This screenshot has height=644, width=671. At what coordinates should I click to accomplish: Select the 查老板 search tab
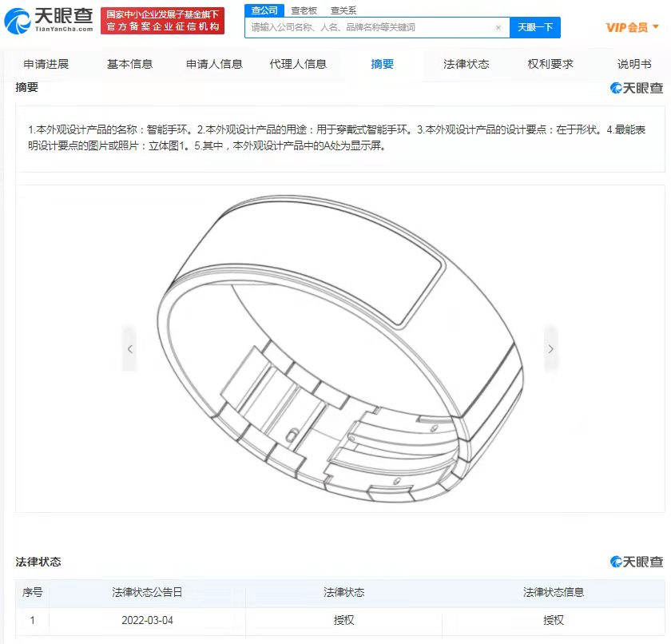click(x=304, y=10)
